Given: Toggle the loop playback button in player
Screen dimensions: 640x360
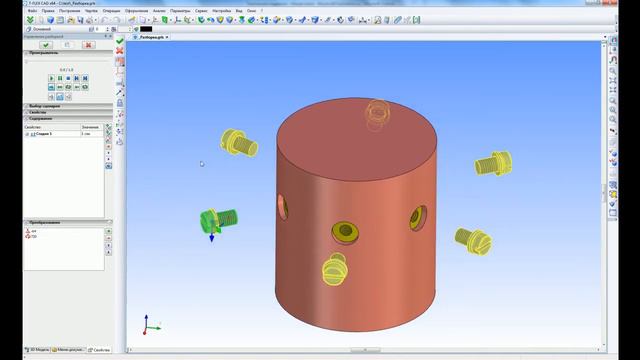Looking at the screenshot, I should point(68,87).
